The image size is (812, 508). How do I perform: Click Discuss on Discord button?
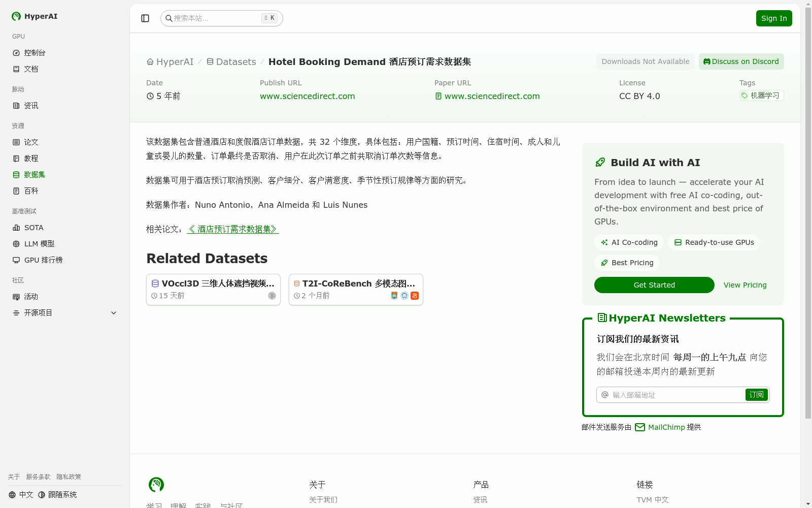741,61
